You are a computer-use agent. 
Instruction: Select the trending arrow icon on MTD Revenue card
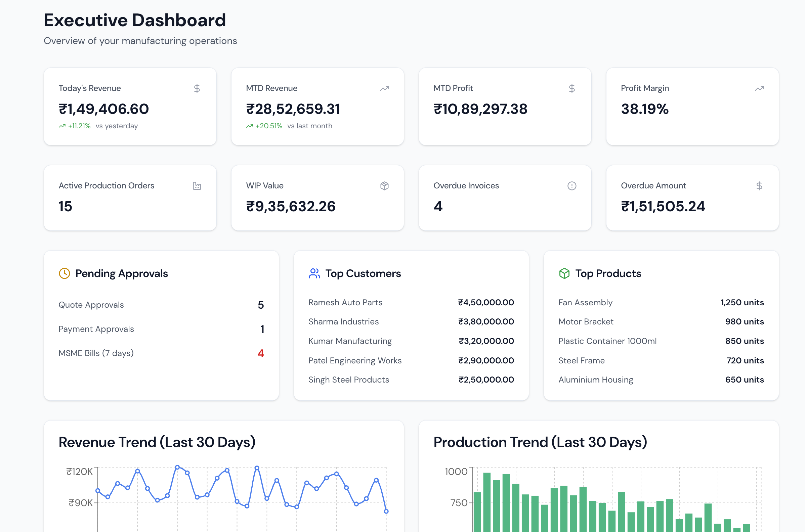click(x=384, y=88)
